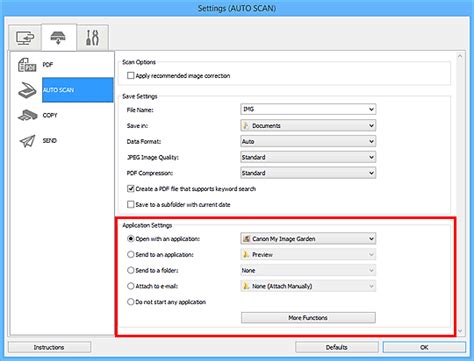Click the disabled Preview application dropdown
Image resolution: width=474 pixels, height=361 pixels.
[308, 254]
